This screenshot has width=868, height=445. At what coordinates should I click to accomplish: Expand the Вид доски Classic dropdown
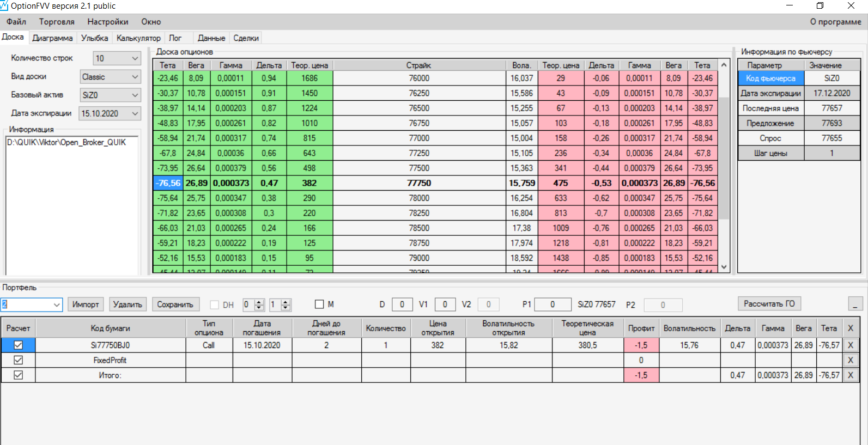(135, 77)
